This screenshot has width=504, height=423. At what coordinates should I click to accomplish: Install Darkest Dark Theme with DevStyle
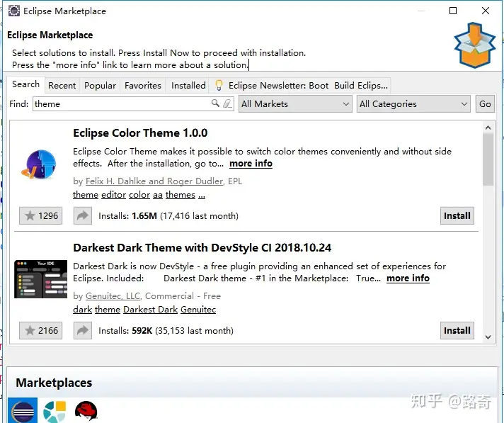pyautogui.click(x=457, y=330)
